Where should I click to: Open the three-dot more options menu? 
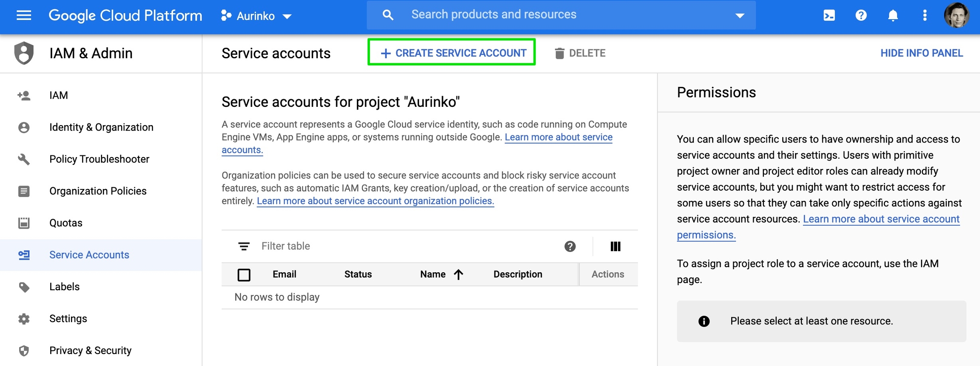(925, 16)
